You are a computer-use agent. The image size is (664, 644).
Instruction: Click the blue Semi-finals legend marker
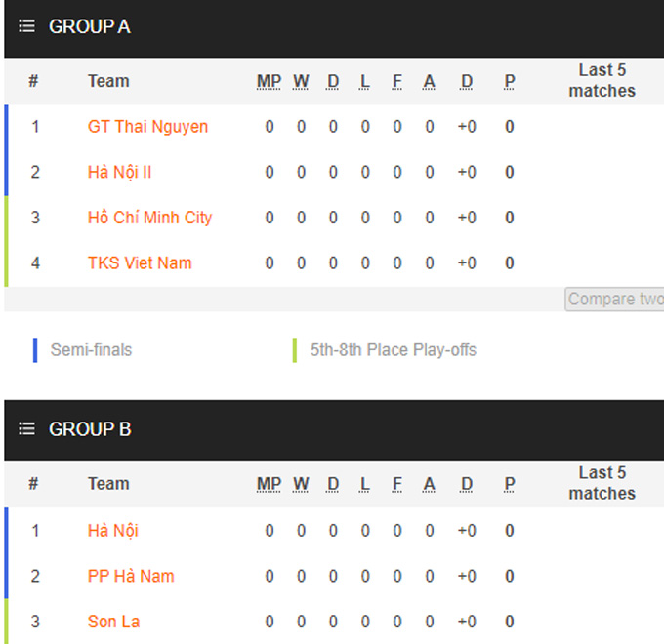tap(35, 350)
